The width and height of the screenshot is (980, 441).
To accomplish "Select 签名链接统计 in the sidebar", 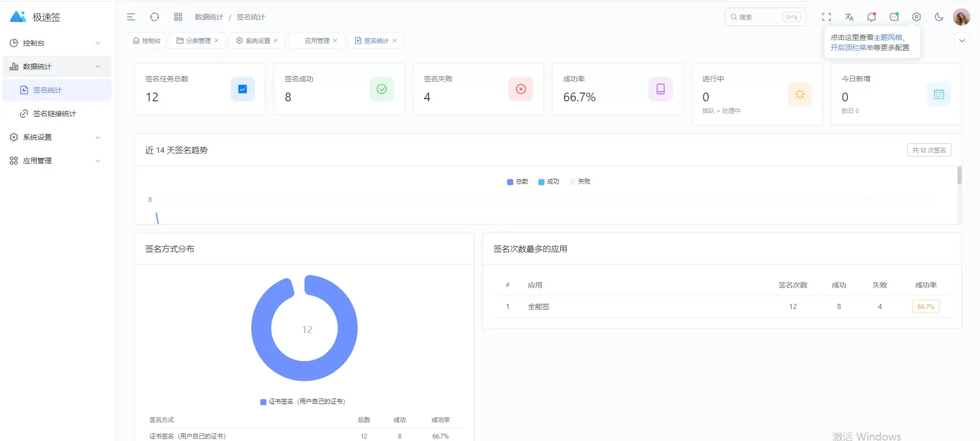I will [57, 114].
